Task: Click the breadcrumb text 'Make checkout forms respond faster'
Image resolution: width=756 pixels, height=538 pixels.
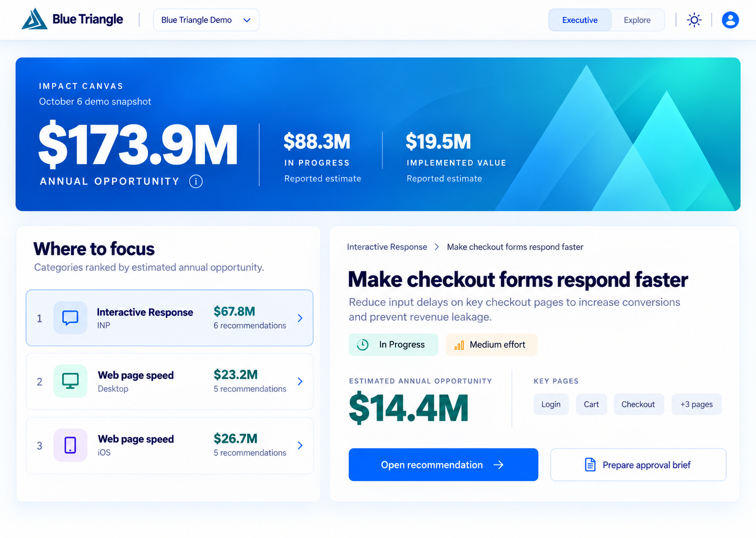Action: pos(515,247)
